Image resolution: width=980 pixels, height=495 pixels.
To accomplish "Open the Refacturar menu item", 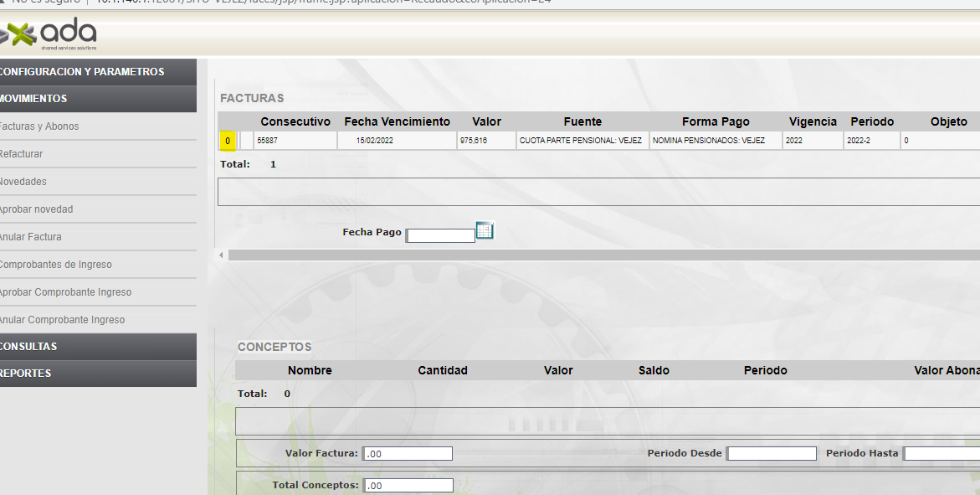I will coord(22,154).
